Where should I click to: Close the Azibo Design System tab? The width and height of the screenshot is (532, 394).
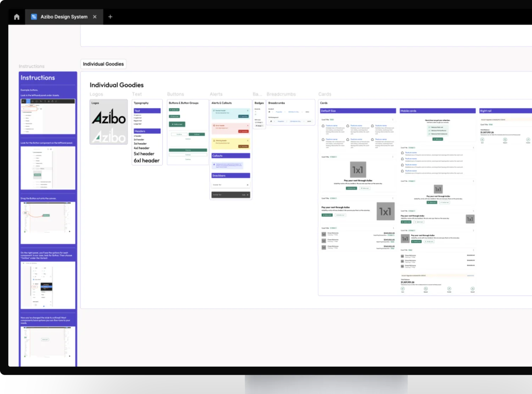coord(95,17)
